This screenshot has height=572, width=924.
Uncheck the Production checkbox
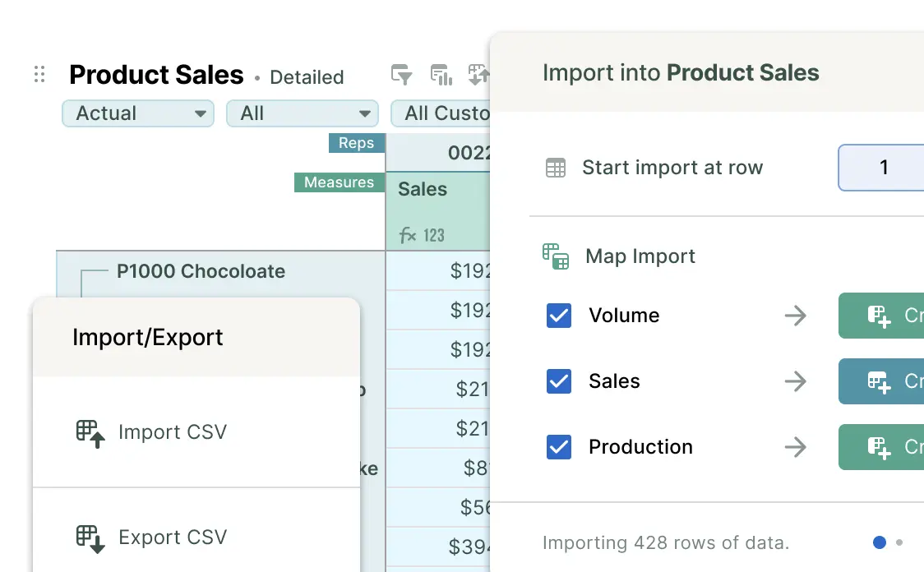tap(559, 447)
